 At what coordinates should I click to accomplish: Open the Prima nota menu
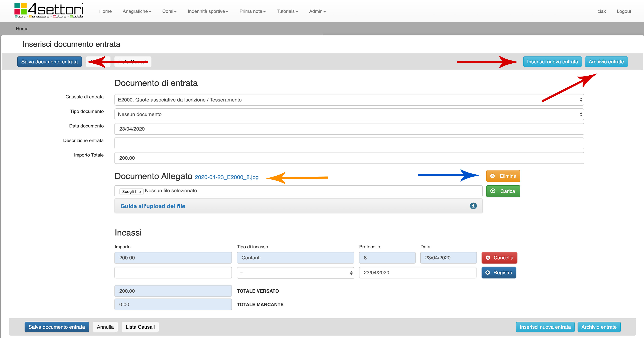(x=252, y=11)
